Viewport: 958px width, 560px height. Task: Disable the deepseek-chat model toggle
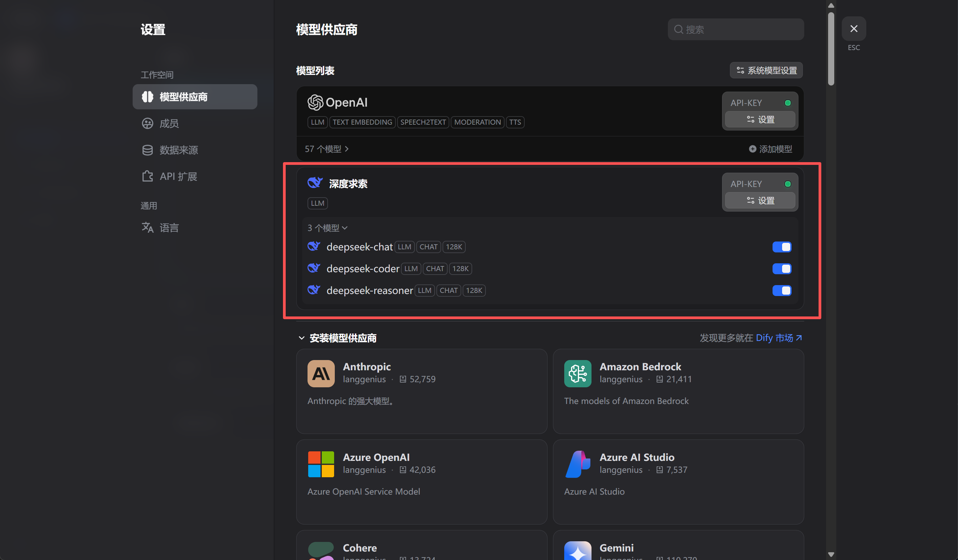pos(782,247)
